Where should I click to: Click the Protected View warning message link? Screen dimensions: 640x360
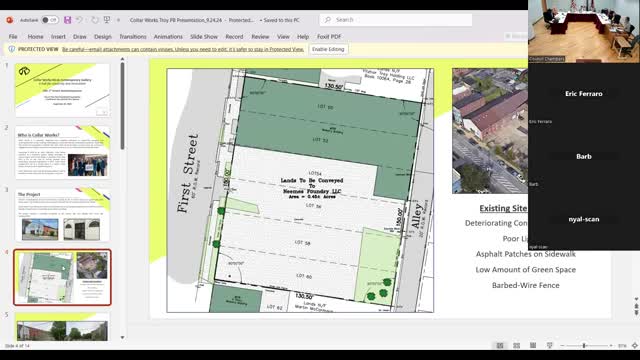(183, 49)
